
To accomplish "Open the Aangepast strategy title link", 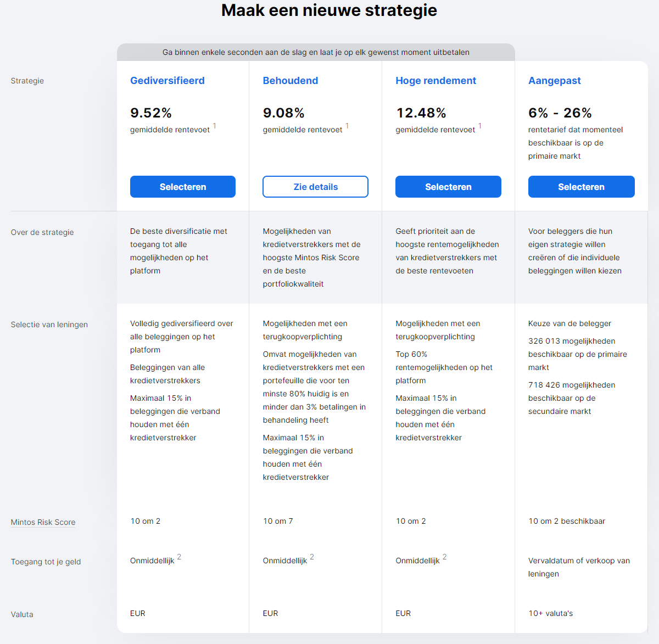I will (554, 81).
